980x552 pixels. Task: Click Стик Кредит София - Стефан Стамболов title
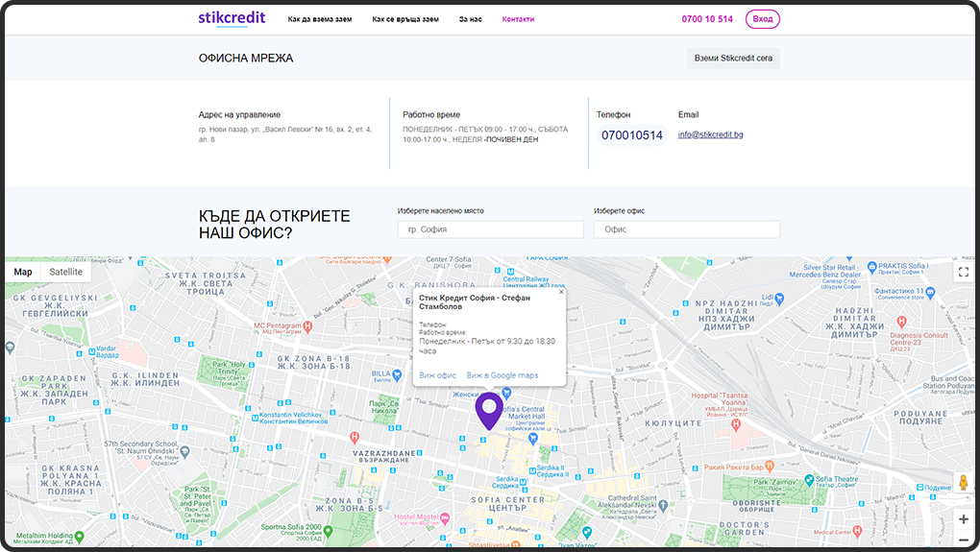pyautogui.click(x=475, y=302)
